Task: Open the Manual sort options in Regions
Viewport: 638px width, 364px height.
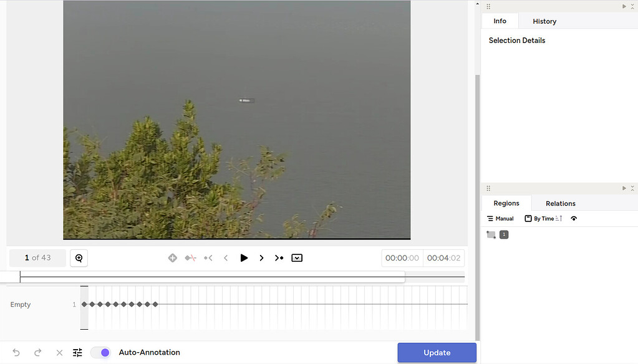Action: pyautogui.click(x=500, y=218)
